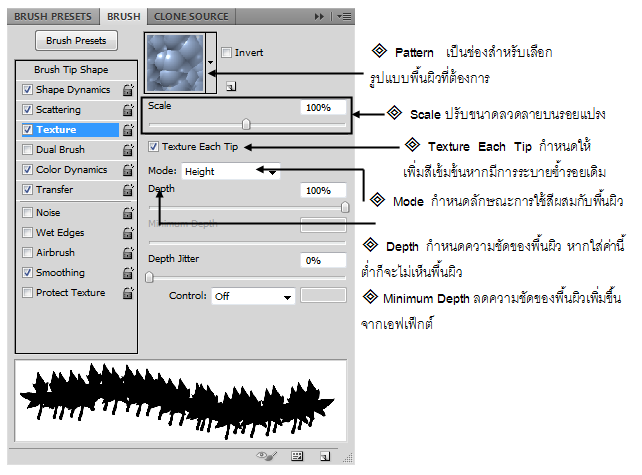642x475 pixels.
Task: Enable the Airbrush checkbox
Action: click(27, 253)
